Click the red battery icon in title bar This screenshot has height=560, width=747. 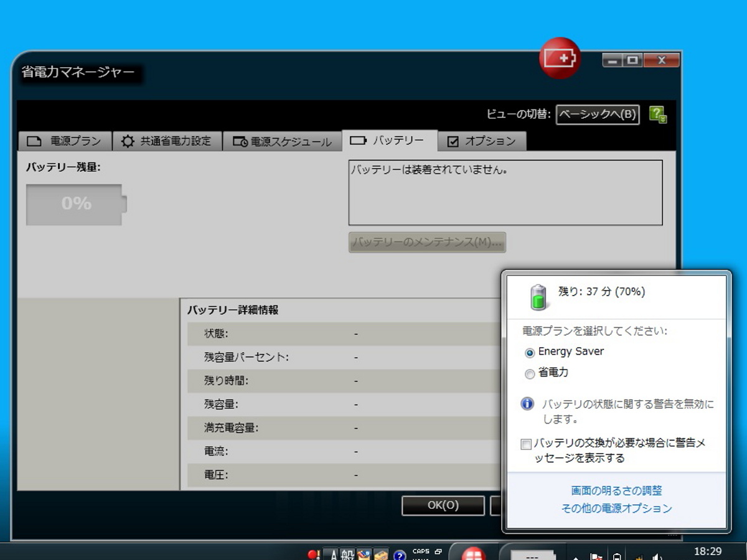(560, 58)
